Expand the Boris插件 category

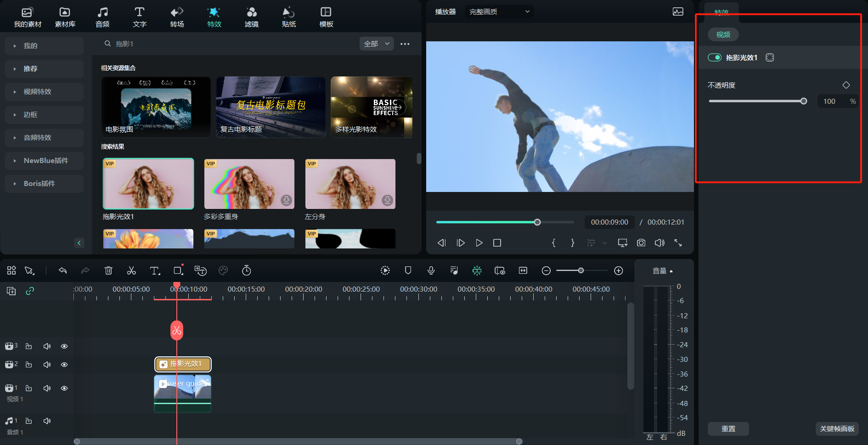(x=44, y=184)
